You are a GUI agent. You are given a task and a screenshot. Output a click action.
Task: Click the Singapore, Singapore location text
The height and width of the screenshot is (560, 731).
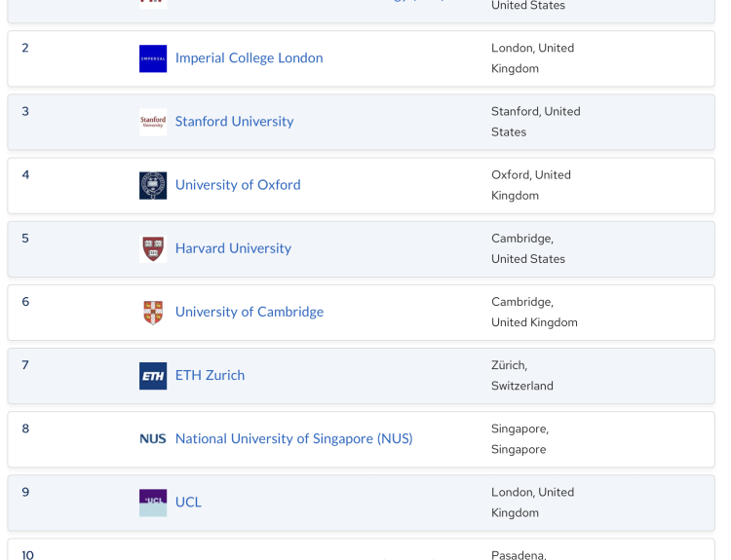click(519, 439)
